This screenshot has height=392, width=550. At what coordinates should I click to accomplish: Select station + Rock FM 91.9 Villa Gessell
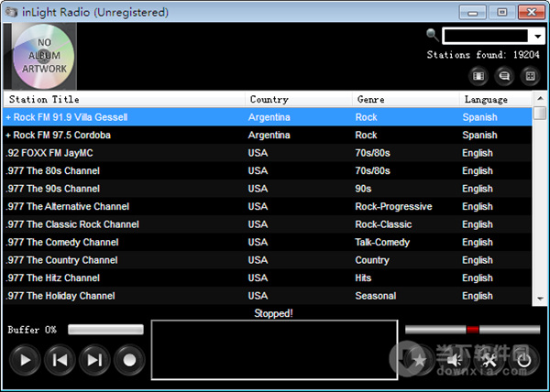pyautogui.click(x=268, y=117)
